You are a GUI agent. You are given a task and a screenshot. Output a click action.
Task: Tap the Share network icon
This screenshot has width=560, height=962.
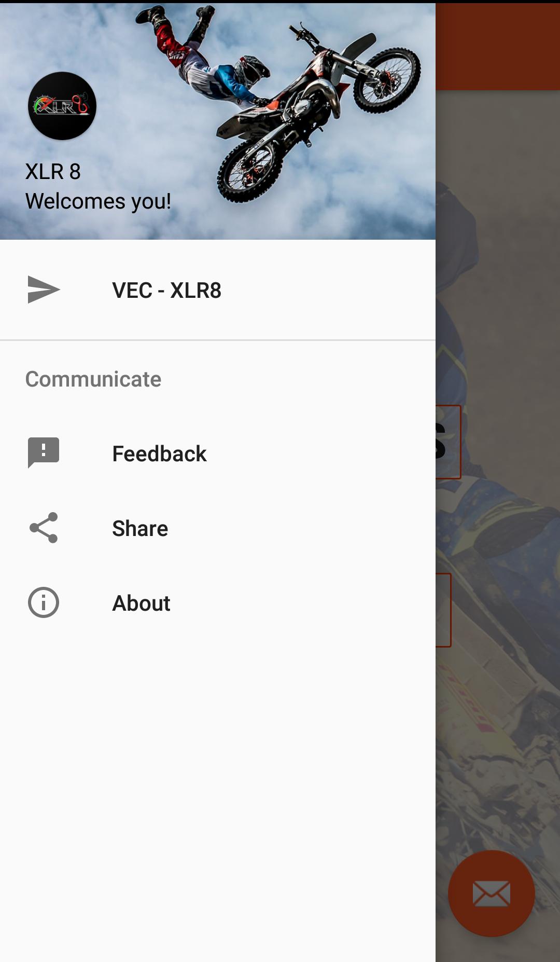click(x=44, y=528)
